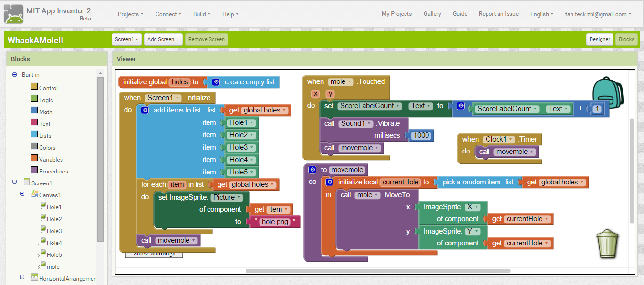
Task: Click the Remove Screen button
Action: point(207,40)
